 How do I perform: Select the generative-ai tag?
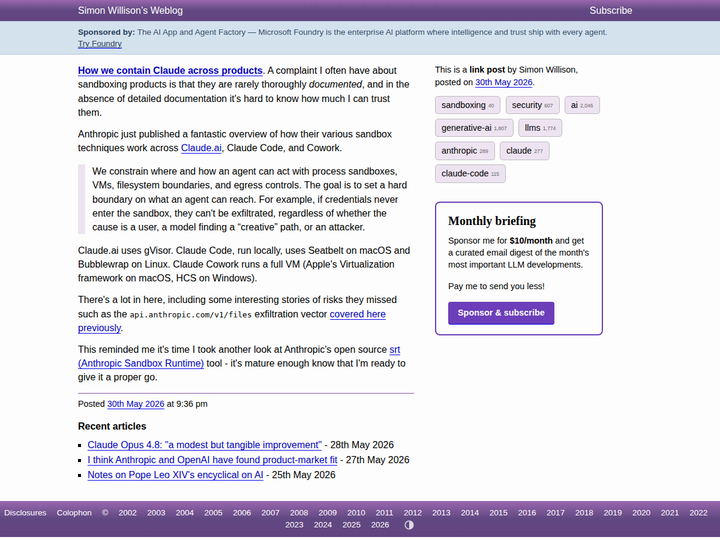[x=474, y=128]
